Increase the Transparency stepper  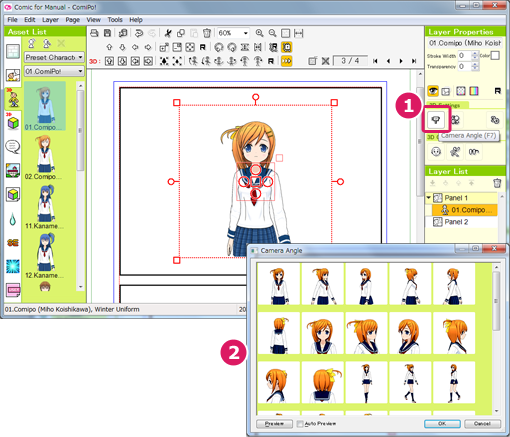coord(475,64)
